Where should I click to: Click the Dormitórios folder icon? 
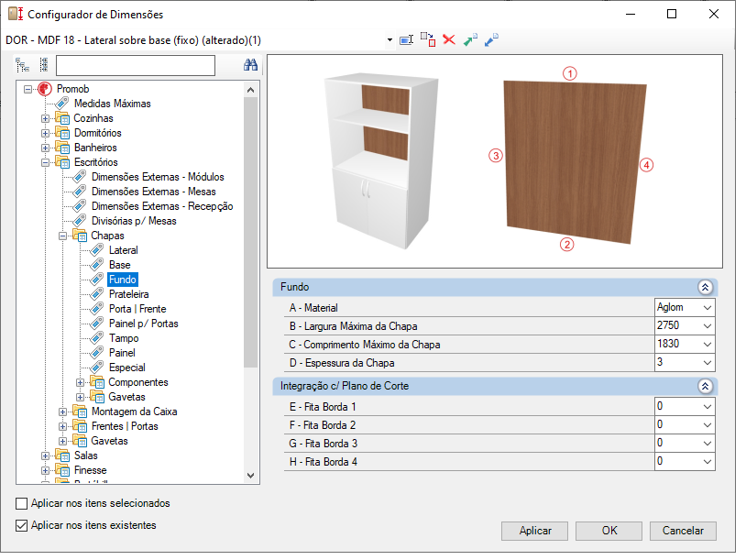pos(62,133)
